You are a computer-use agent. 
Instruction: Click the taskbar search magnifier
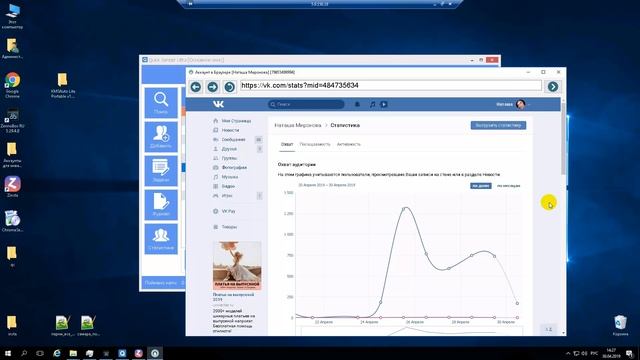tap(24, 353)
